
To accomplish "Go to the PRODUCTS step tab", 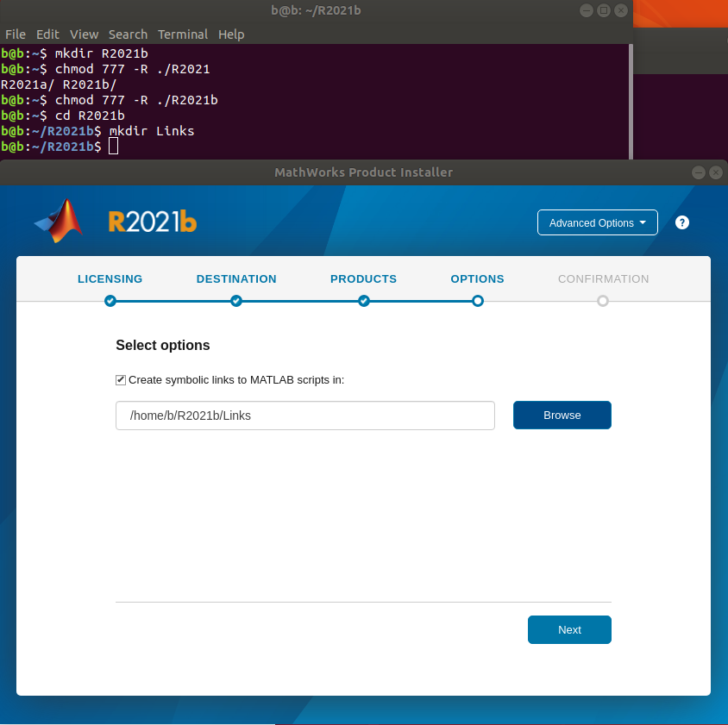I will [x=363, y=279].
